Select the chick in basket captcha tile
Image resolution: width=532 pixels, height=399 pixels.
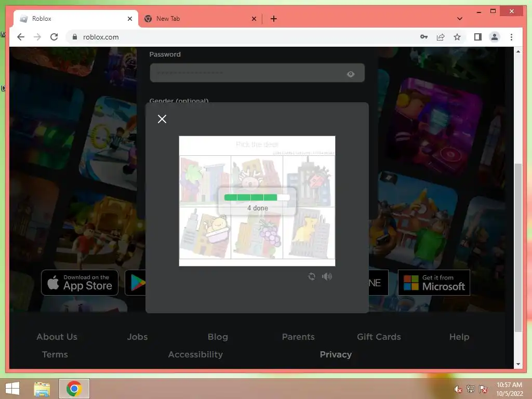click(x=205, y=233)
